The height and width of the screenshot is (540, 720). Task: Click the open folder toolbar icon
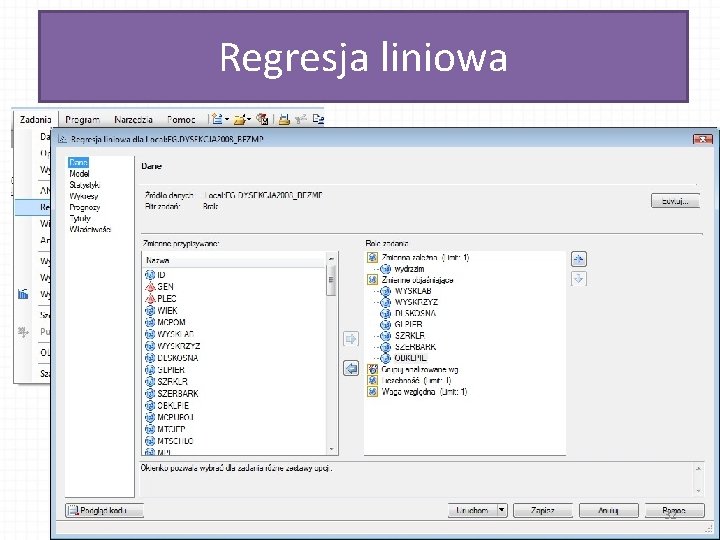point(240,119)
